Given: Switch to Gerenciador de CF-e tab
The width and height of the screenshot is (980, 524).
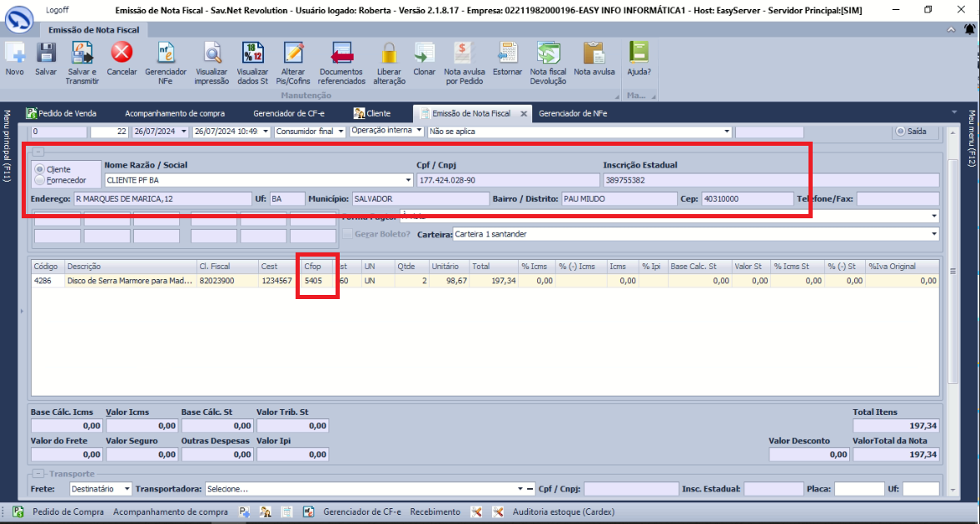Looking at the screenshot, I should [288, 113].
